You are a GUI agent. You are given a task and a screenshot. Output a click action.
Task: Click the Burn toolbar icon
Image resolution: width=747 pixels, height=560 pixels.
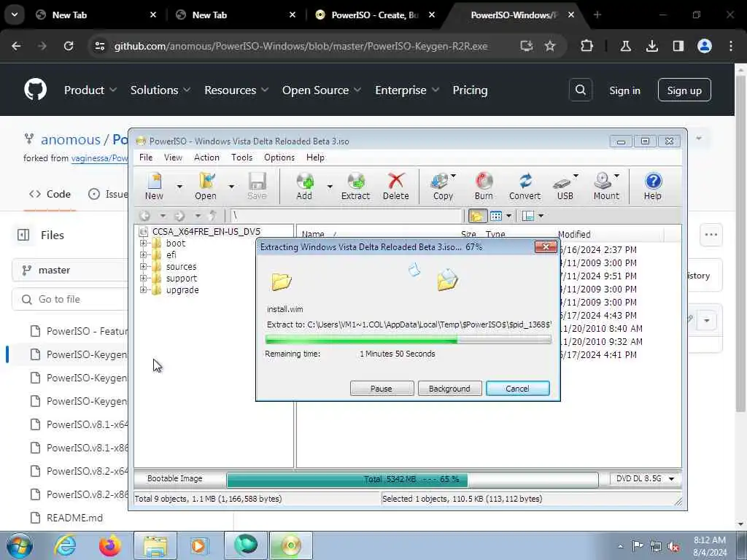(x=484, y=186)
